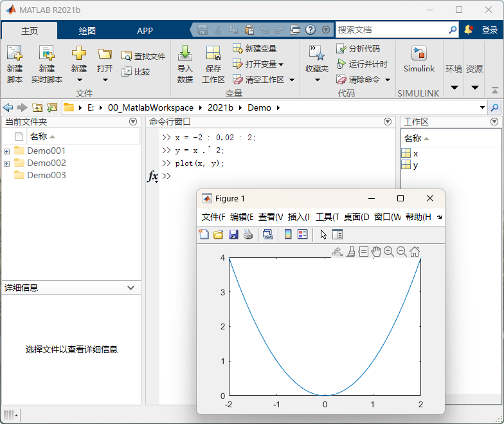Open a file via the Open folder icon
The width and height of the screenshot is (504, 424).
pos(105,64)
